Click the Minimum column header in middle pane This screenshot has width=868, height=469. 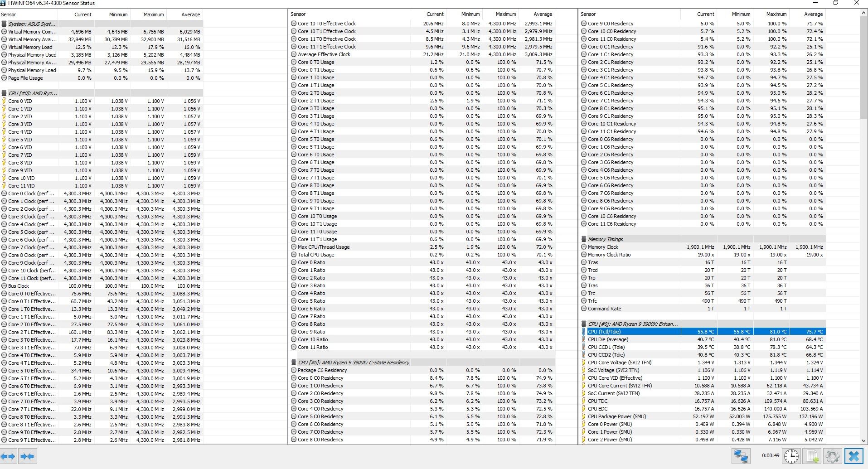(464, 14)
